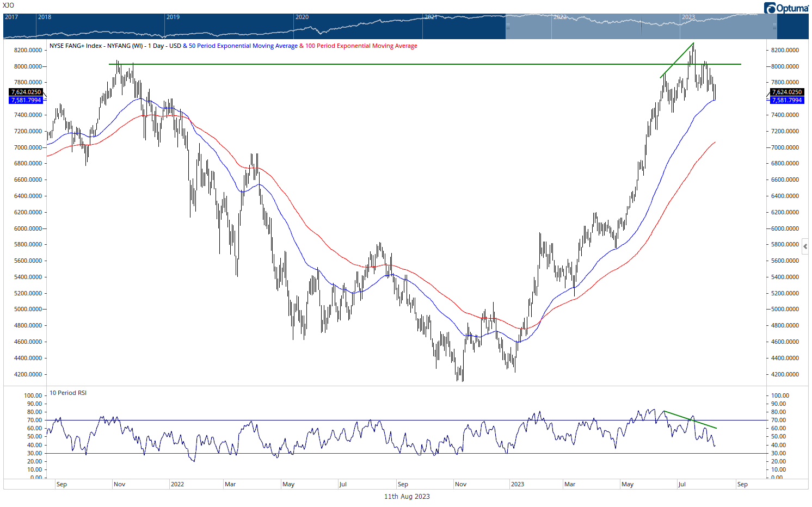
Task: Select the green rising trend line on price
Action: (x=677, y=60)
